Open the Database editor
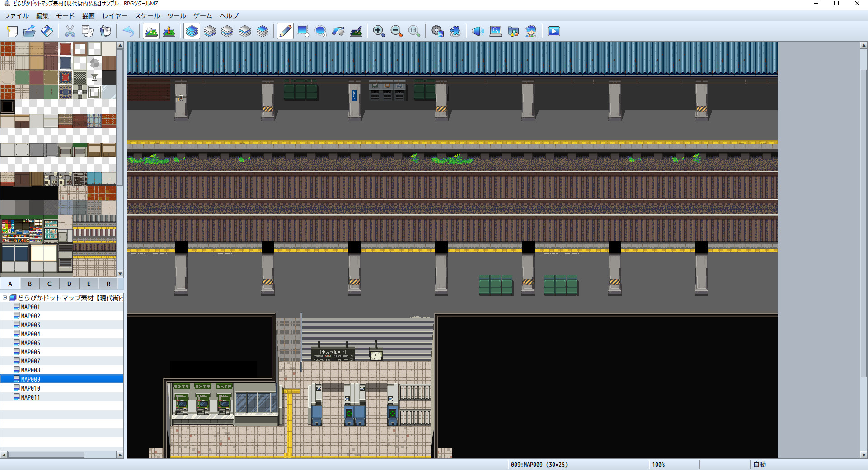Screen dimensions: 868x470 point(437,31)
